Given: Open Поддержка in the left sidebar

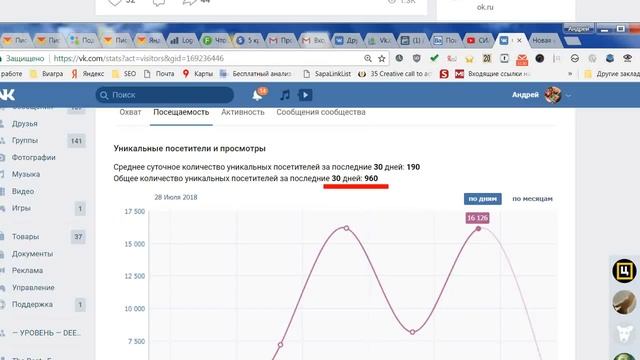Looking at the screenshot, I should click(x=32, y=304).
